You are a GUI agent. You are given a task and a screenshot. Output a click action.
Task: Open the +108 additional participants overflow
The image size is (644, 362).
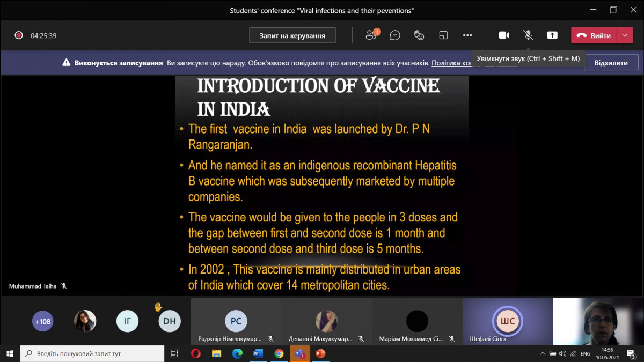pyautogui.click(x=42, y=322)
